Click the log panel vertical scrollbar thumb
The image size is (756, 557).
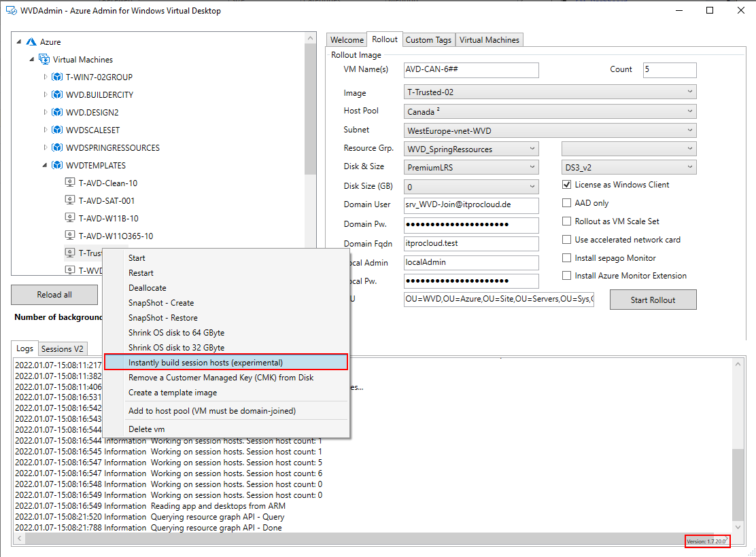click(738, 485)
